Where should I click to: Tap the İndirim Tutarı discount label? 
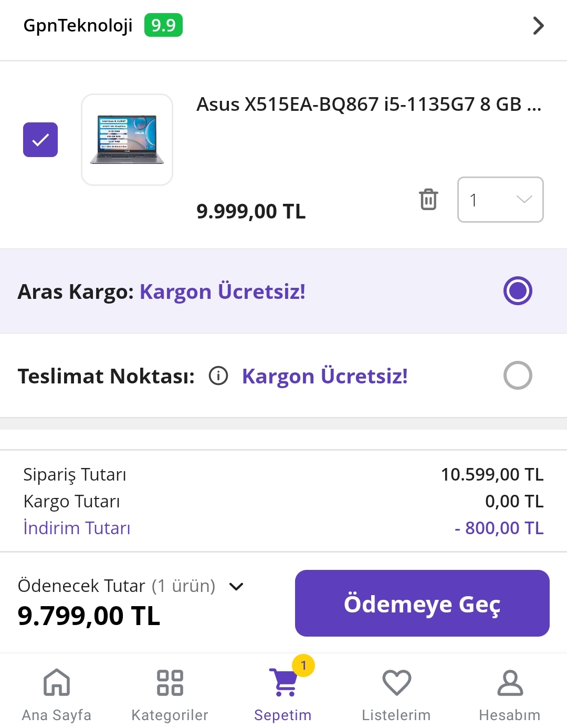coord(77,528)
